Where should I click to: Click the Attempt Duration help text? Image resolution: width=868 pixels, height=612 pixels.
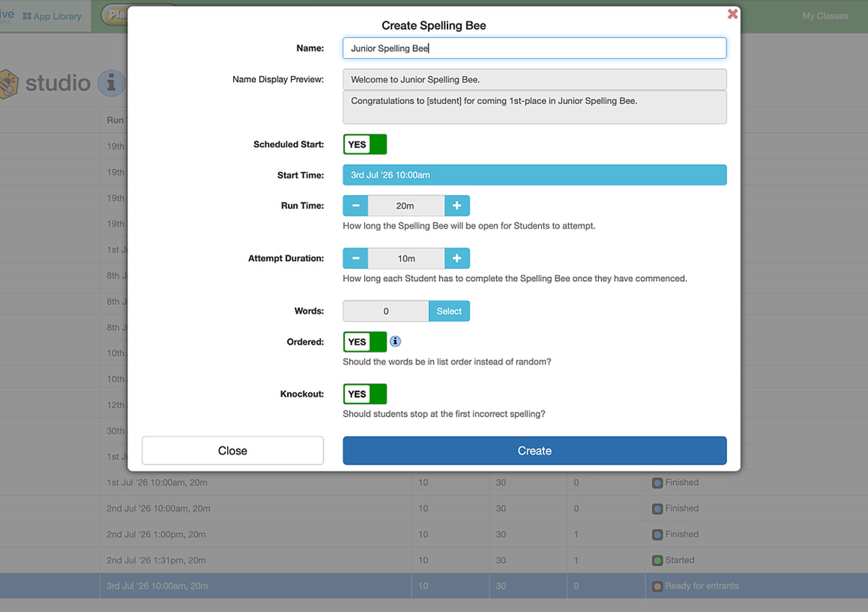pyautogui.click(x=515, y=279)
